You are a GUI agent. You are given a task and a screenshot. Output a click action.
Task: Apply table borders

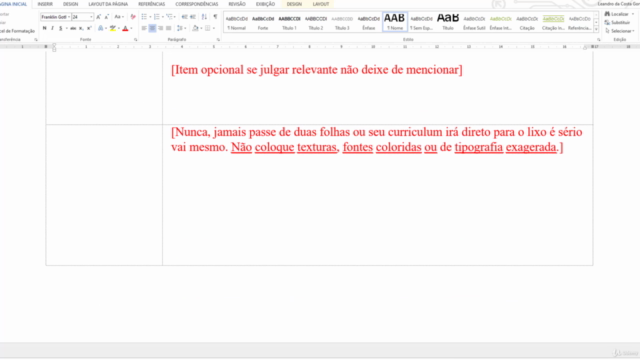(x=207, y=28)
